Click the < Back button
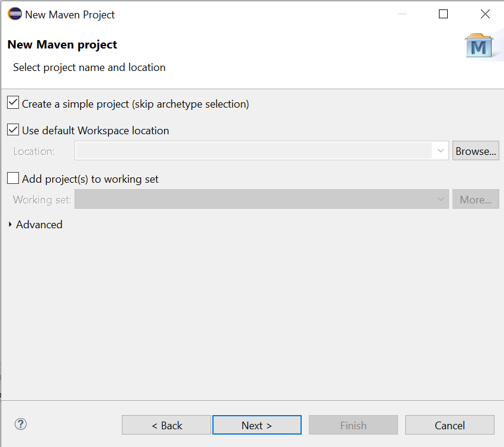Viewport: 504px width, 447px height. pos(166,425)
